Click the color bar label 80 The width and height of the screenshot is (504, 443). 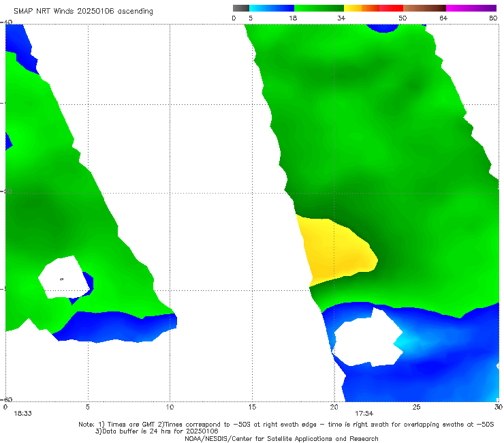point(493,18)
